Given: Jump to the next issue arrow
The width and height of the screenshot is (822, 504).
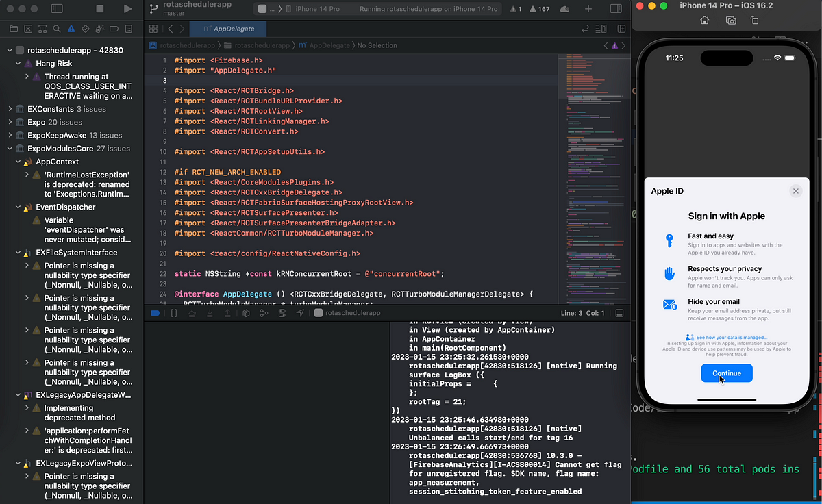Looking at the screenshot, I should point(623,45).
